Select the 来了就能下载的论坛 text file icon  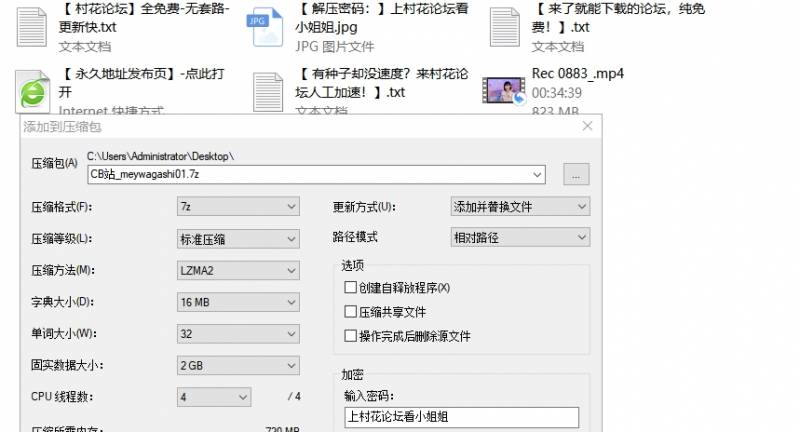(507, 27)
